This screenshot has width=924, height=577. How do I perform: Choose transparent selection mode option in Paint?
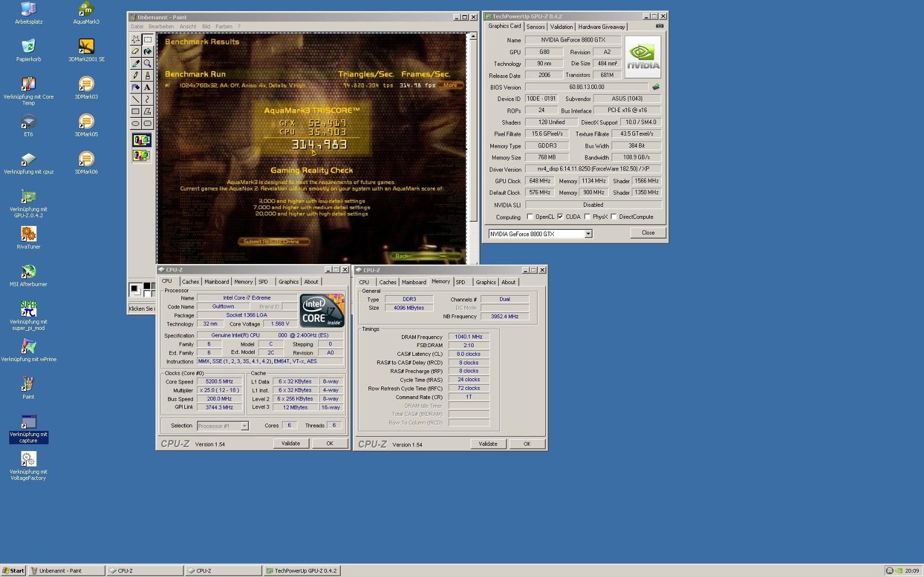tap(141, 155)
